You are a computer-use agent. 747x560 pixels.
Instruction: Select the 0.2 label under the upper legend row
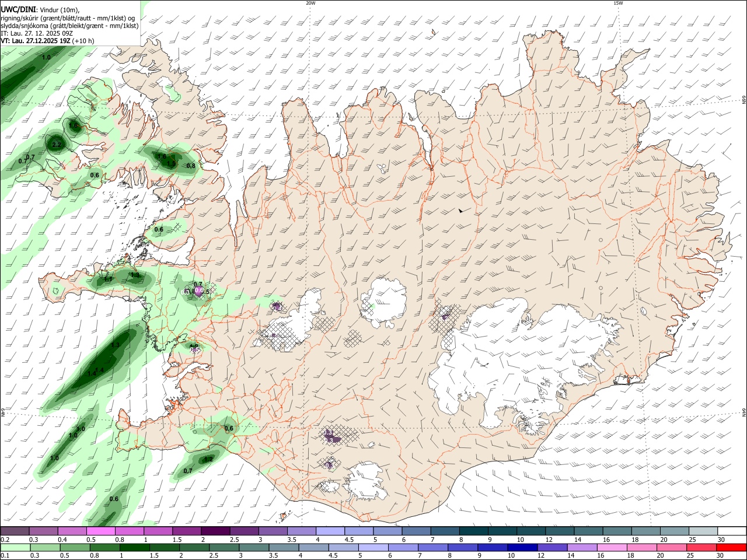pos(5,540)
